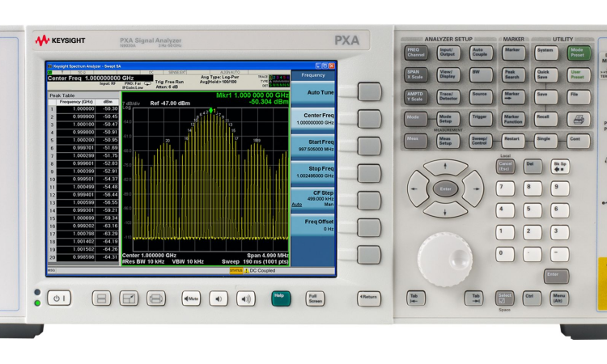Click the oval Enter key between arrows
The image size is (607, 364).
tap(446, 188)
